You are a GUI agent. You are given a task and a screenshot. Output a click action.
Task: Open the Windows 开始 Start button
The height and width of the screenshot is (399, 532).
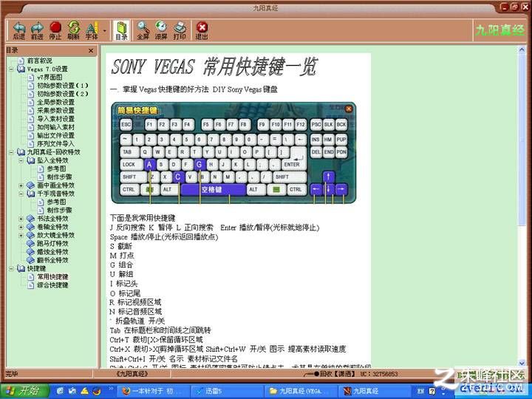coord(24,391)
